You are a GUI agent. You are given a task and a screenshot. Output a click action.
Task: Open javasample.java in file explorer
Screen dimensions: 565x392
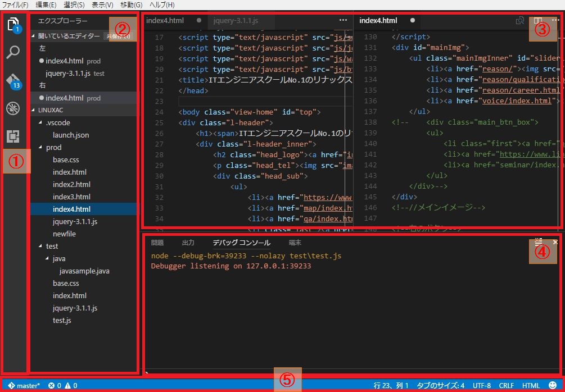(x=84, y=271)
